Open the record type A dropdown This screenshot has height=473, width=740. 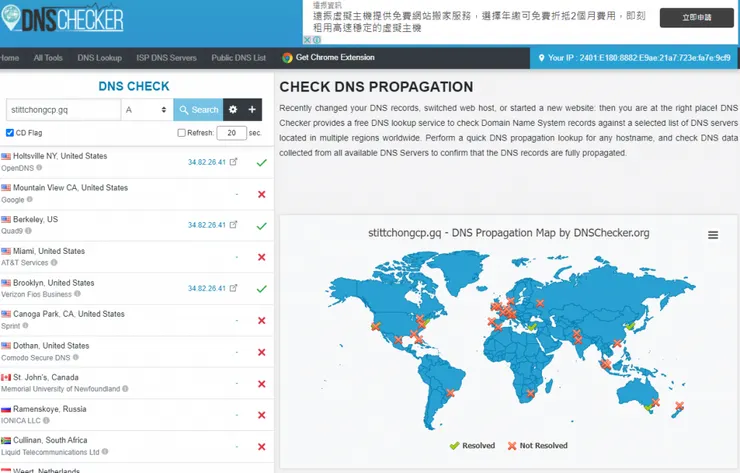pyautogui.click(x=146, y=110)
